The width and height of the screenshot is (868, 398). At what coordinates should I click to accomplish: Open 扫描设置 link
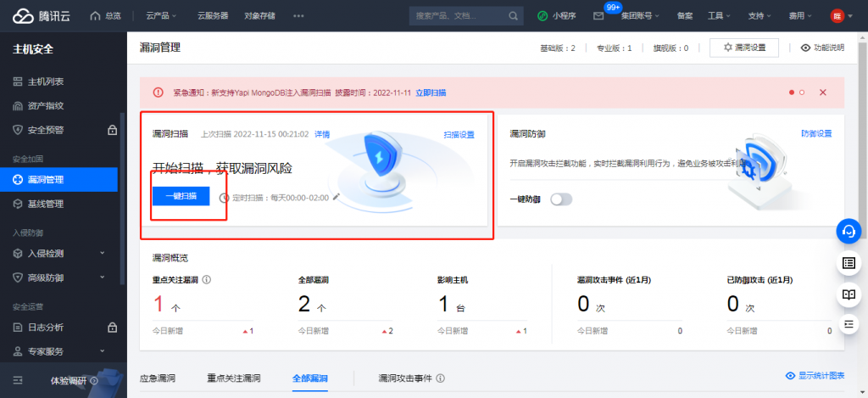(x=459, y=135)
